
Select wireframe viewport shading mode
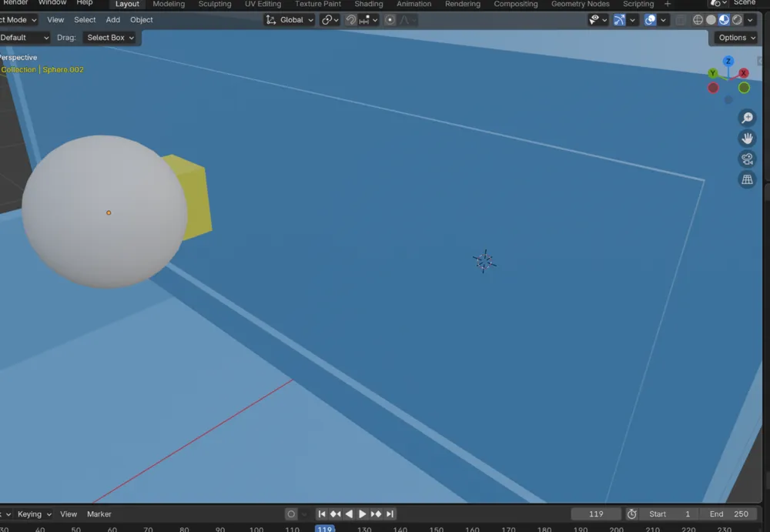pos(698,20)
